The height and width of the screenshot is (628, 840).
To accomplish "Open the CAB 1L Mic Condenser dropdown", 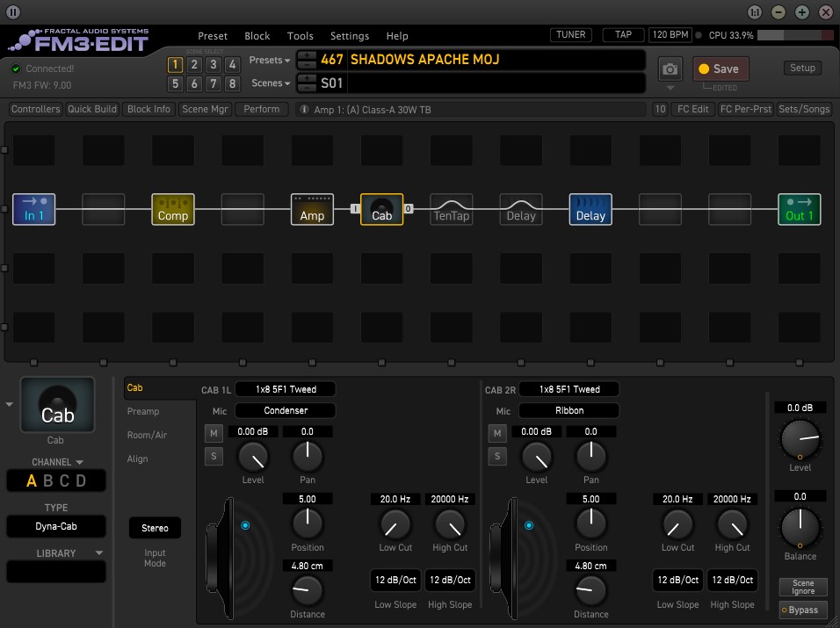I will 286,410.
